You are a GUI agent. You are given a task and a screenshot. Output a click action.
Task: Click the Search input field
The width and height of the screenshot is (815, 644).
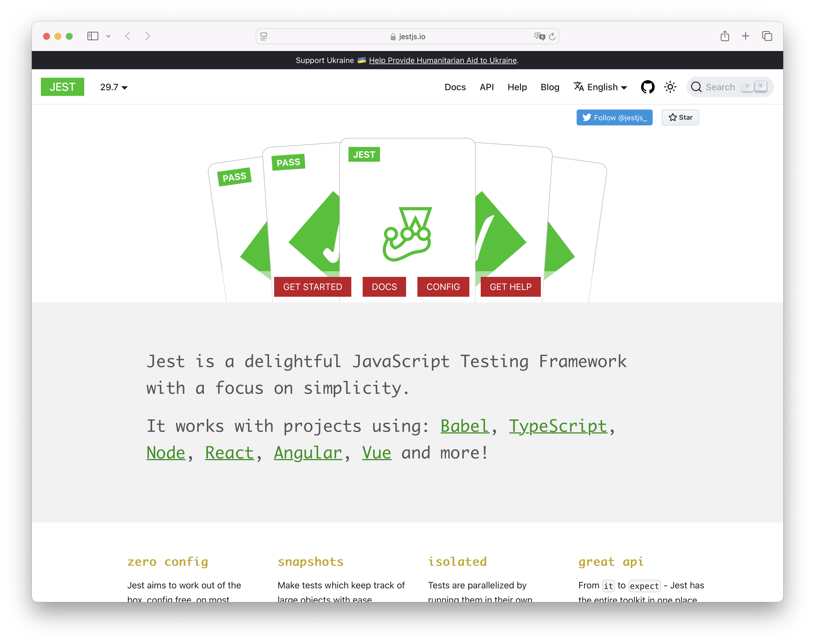(730, 87)
